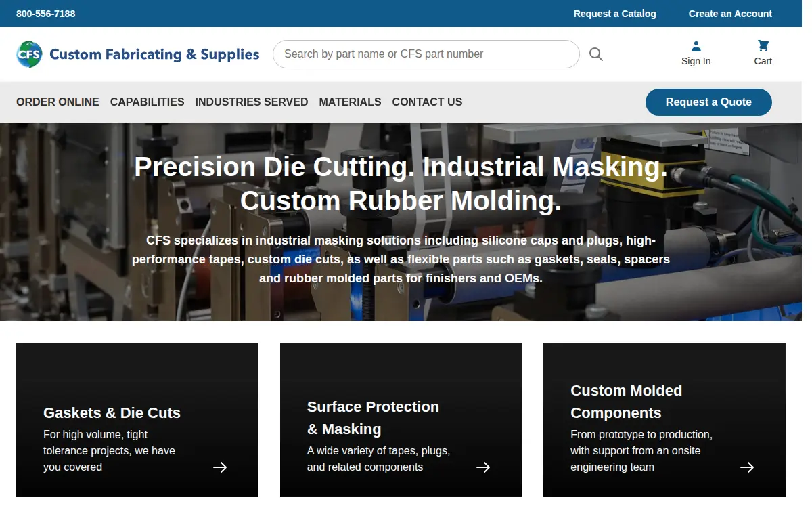The height and width of the screenshot is (508, 812).
Task: Click arrow on Gaskets & Die Cuts card
Action: click(220, 467)
